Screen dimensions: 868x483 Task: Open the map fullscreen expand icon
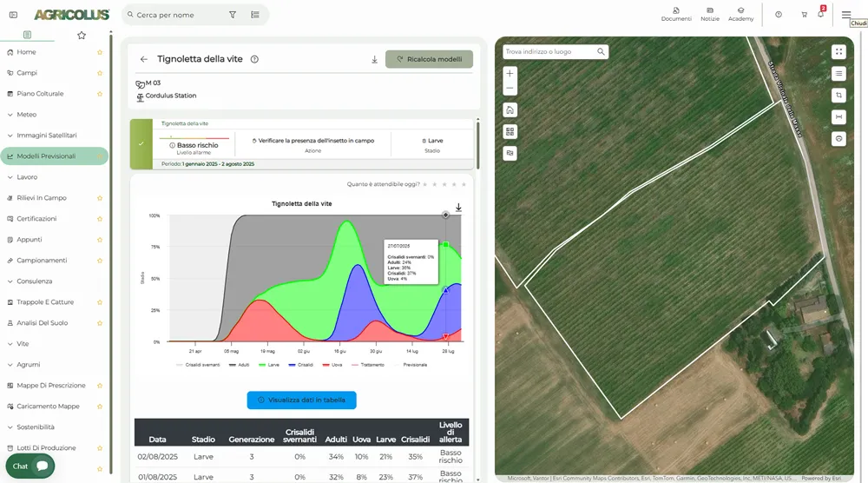838,52
